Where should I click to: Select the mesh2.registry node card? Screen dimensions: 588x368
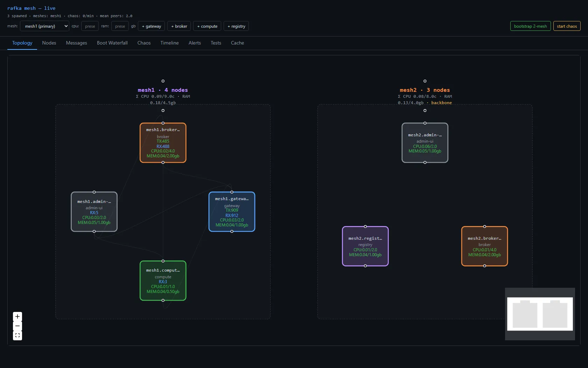tap(365, 246)
